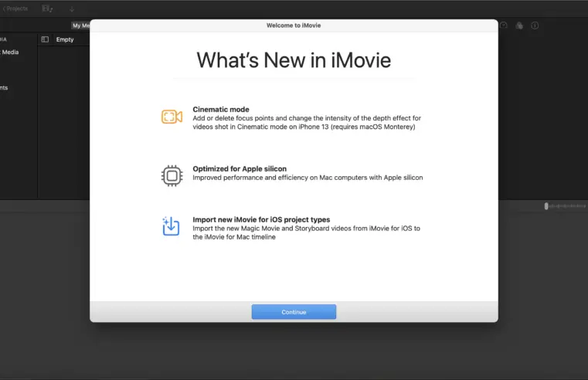Click the orange Cinematic mode camera icon
Image resolution: width=588 pixels, height=380 pixels.
point(172,117)
